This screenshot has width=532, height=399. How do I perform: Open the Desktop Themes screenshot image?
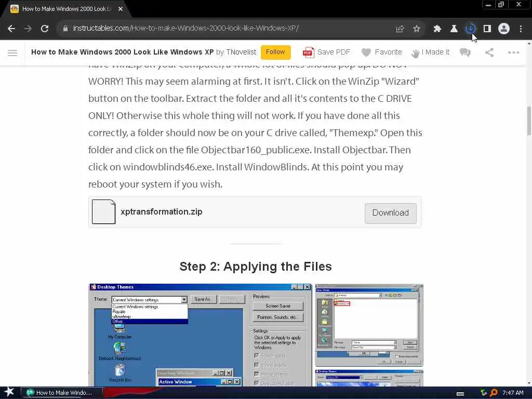click(x=201, y=335)
